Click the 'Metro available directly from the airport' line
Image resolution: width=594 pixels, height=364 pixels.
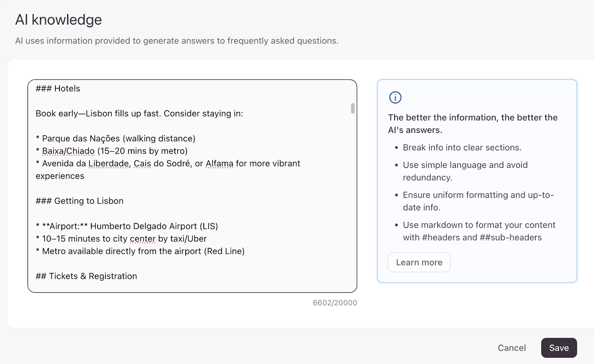140,251
